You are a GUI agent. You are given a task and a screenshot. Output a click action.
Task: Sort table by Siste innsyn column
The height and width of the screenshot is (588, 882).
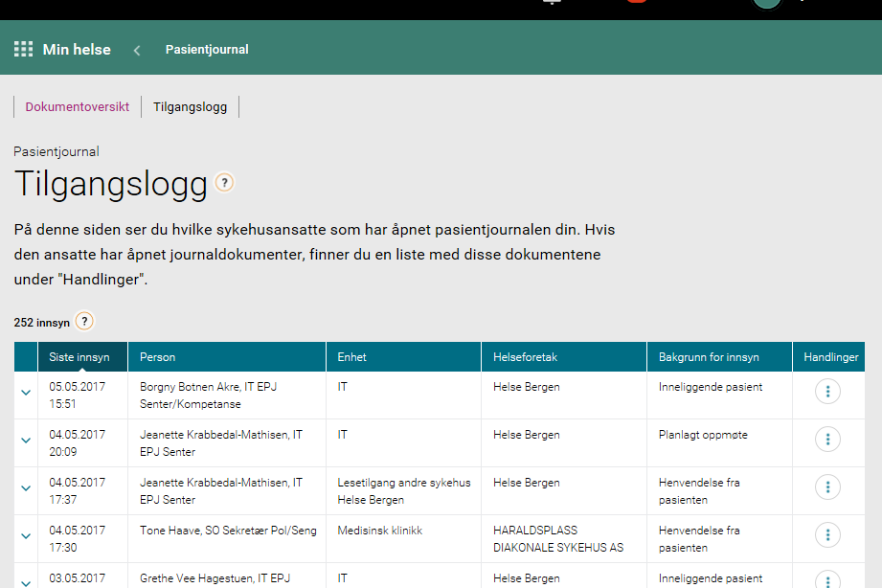pyautogui.click(x=79, y=357)
